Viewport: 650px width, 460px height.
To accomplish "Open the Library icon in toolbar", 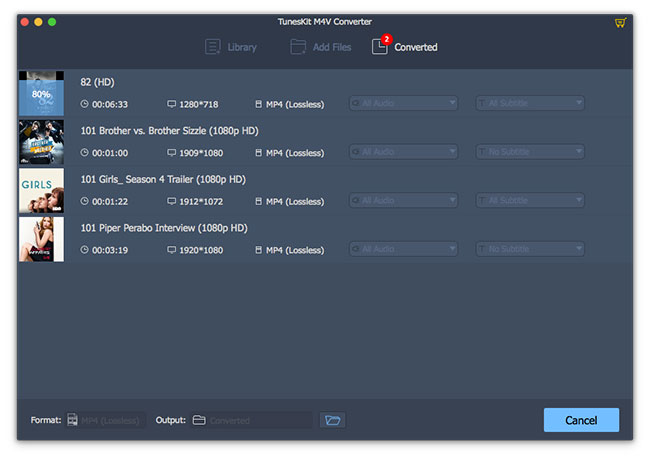I will (213, 47).
